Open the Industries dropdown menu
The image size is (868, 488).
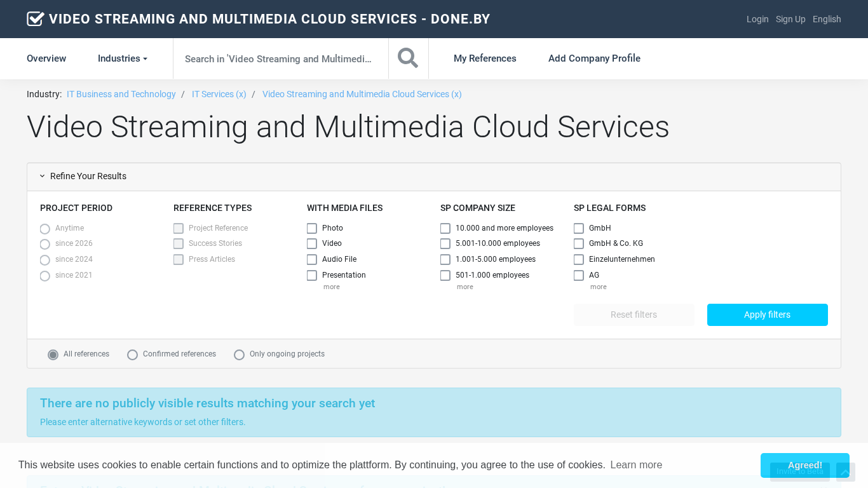pyautogui.click(x=122, y=58)
